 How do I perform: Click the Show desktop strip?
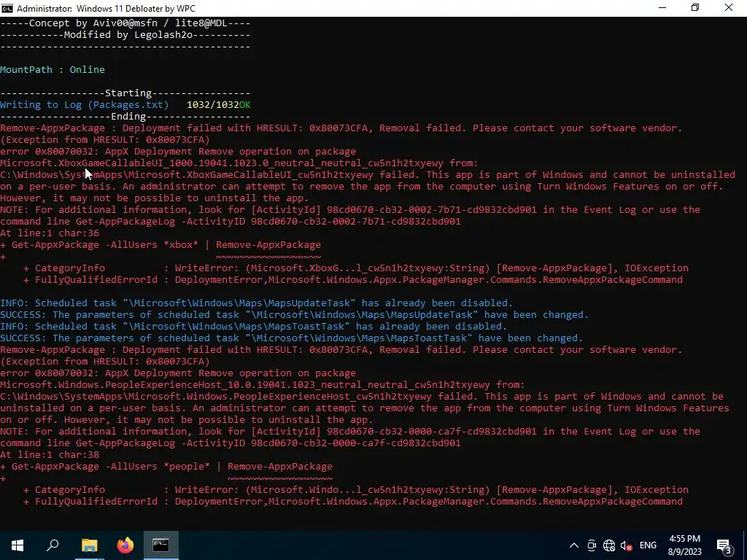745,545
